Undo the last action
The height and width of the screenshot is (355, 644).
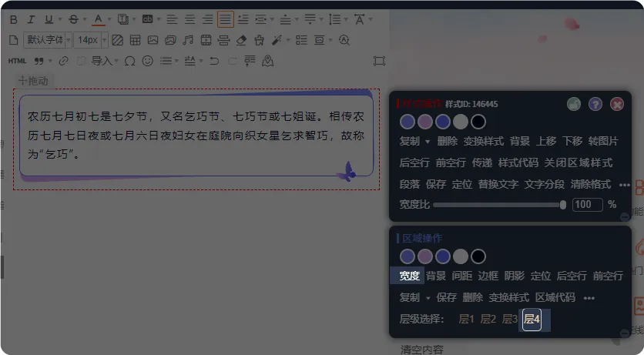214,61
